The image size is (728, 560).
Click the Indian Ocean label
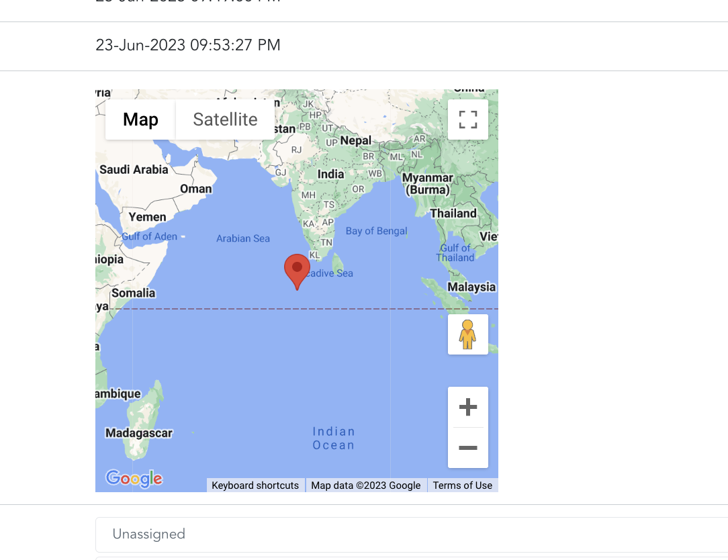[334, 438]
